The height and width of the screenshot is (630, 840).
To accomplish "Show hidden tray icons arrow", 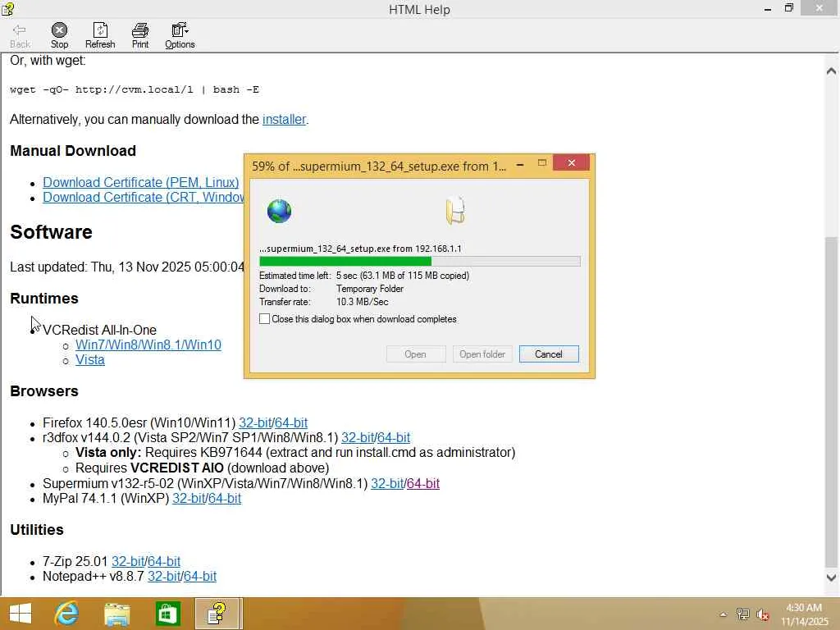I will pyautogui.click(x=724, y=614).
